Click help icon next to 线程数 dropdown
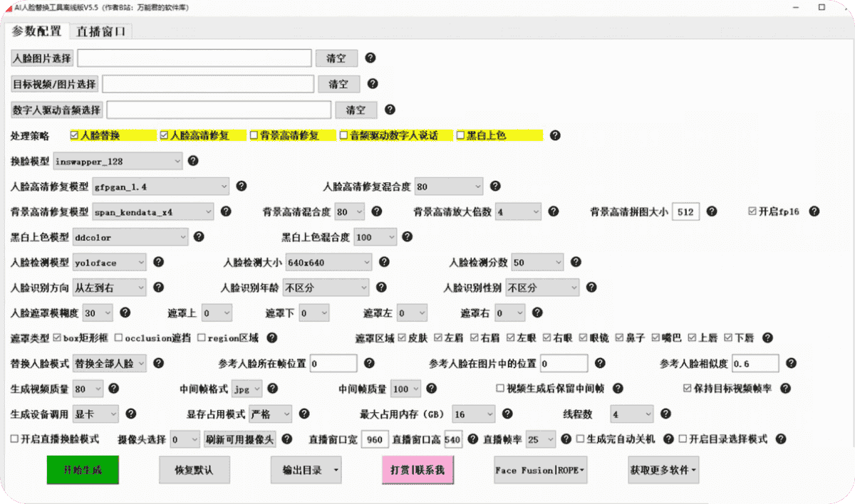The width and height of the screenshot is (855, 504). (x=665, y=414)
